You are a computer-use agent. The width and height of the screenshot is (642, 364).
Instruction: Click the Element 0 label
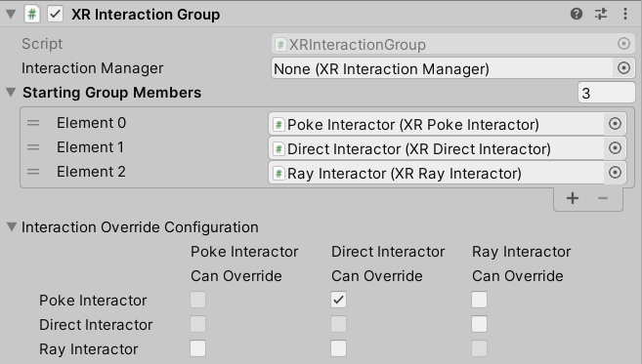pos(91,123)
